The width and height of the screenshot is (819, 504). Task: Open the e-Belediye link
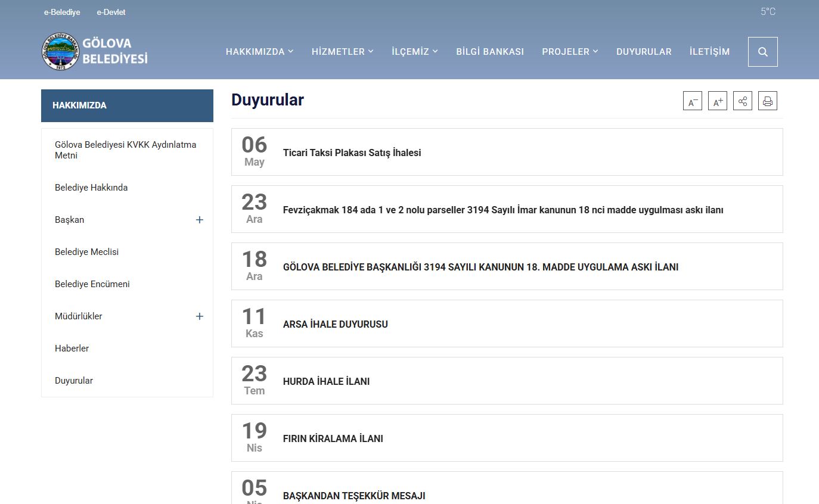[x=62, y=12]
